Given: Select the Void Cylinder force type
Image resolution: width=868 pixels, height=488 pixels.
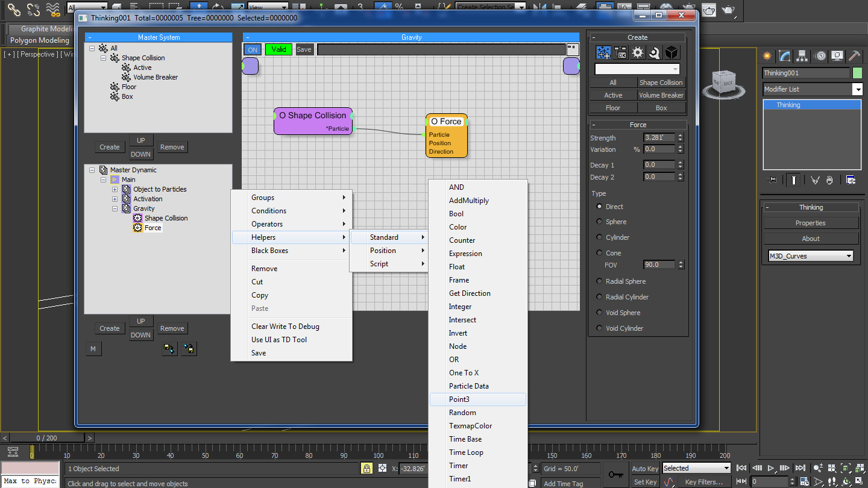Looking at the screenshot, I should pos(599,328).
